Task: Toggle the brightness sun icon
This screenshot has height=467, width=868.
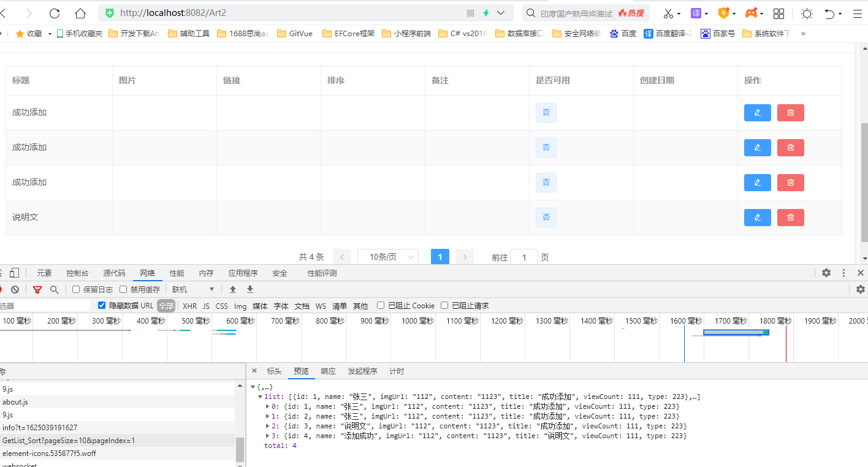Action: pos(807,13)
